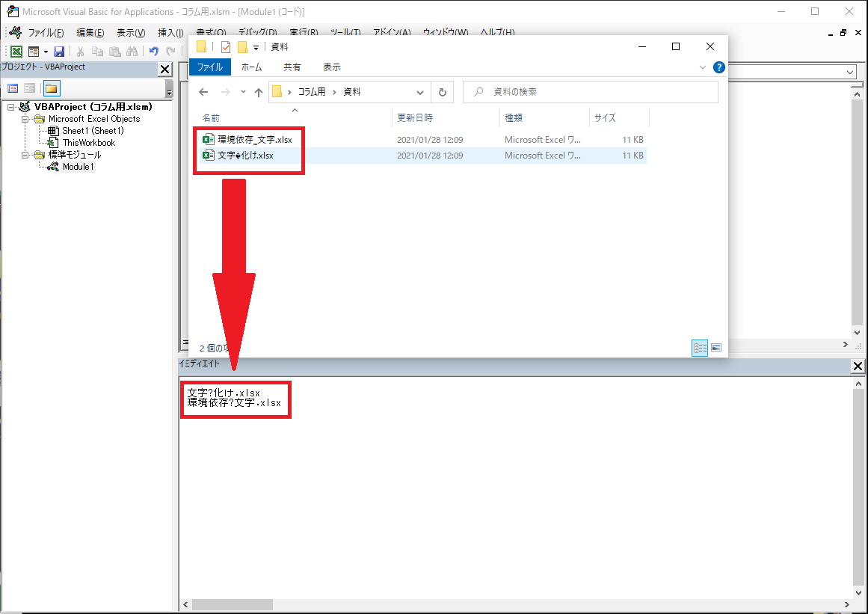Image resolution: width=868 pixels, height=614 pixels.
Task: Click the Immediate window scroll down arrow
Action: click(858, 593)
